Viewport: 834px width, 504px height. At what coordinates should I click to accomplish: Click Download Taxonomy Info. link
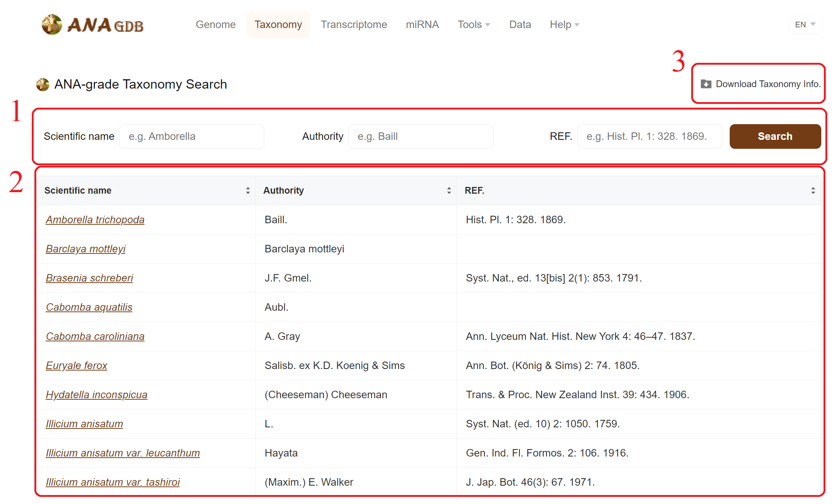point(768,84)
